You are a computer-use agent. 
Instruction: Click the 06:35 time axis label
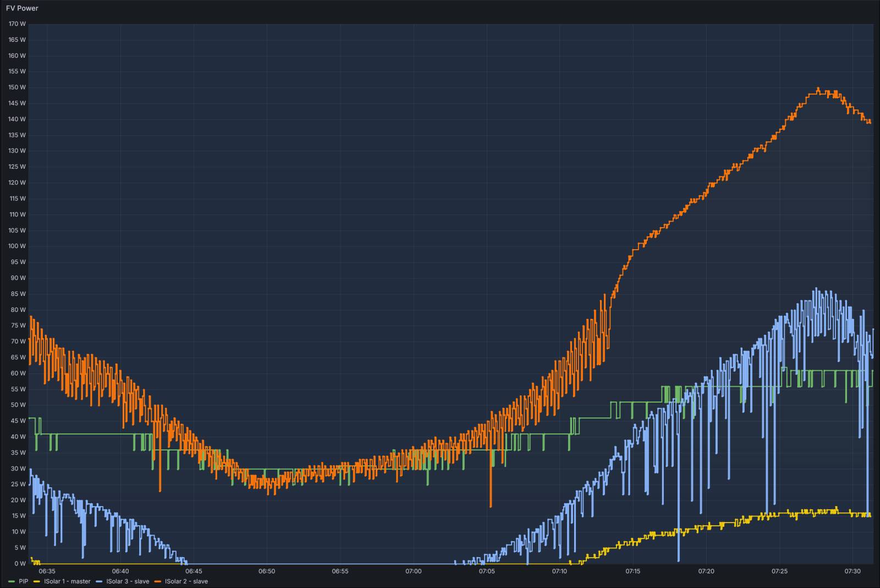pos(47,571)
